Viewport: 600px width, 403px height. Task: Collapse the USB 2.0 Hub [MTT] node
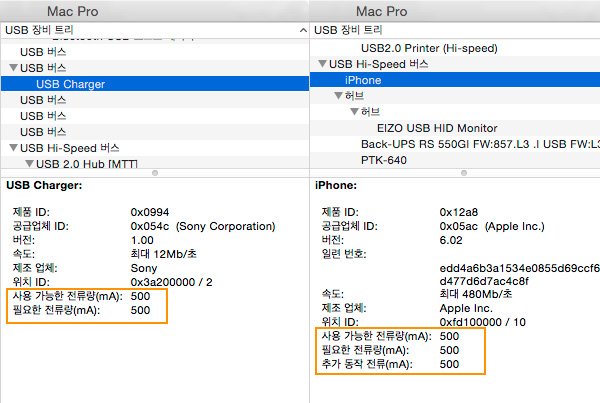27,163
